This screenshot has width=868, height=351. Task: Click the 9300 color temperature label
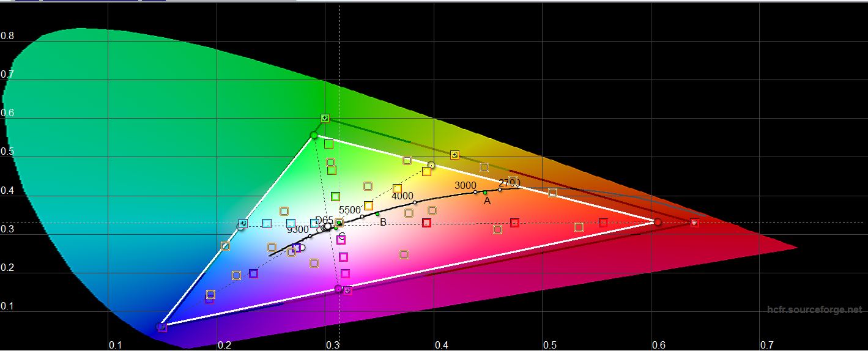[x=298, y=229]
